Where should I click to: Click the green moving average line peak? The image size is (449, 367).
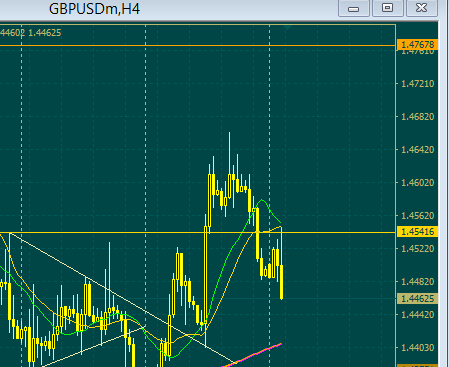(x=262, y=200)
